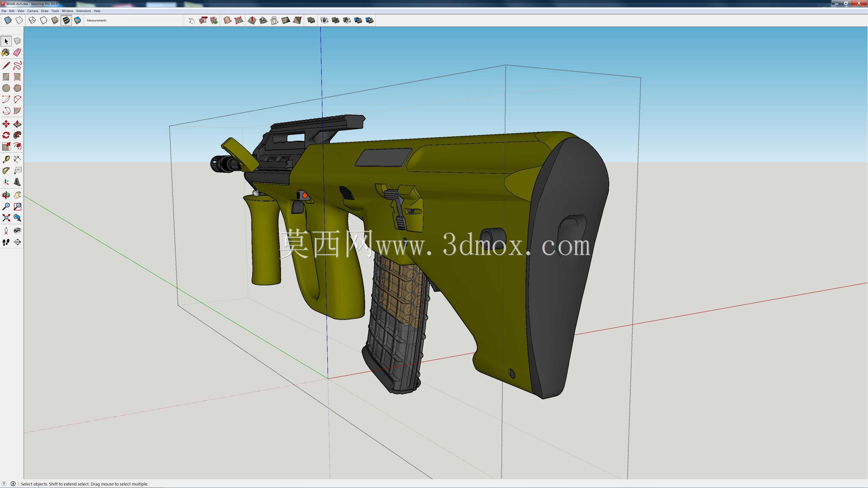The width and height of the screenshot is (868, 488).
Task: Activate the Move tool
Action: click(x=6, y=124)
